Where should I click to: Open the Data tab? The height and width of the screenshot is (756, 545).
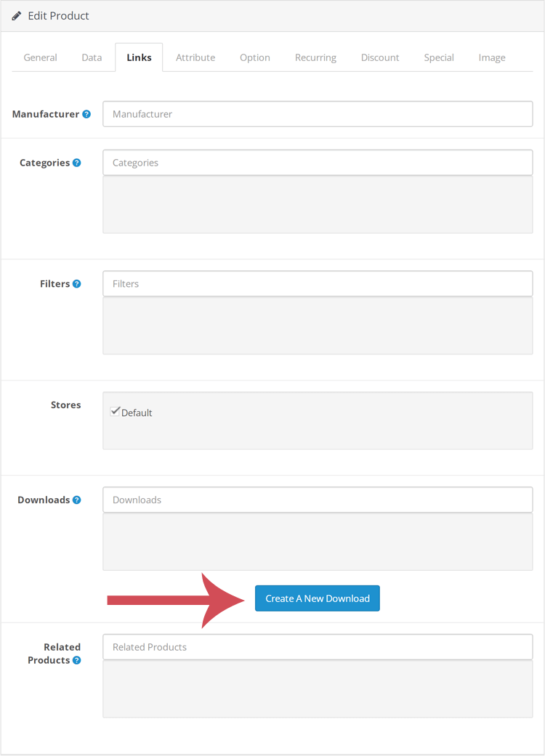[92, 57]
